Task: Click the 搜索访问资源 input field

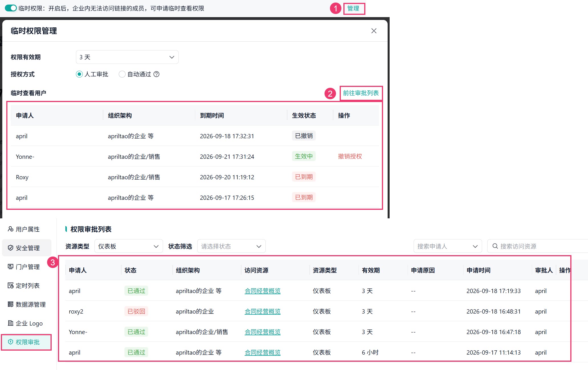Action: (x=538, y=246)
